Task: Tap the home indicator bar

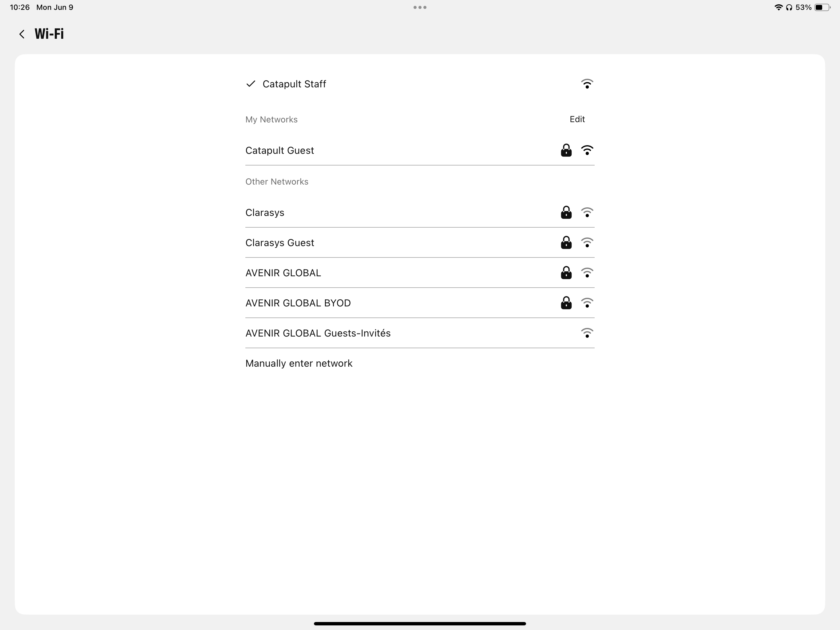Action: pyautogui.click(x=420, y=623)
